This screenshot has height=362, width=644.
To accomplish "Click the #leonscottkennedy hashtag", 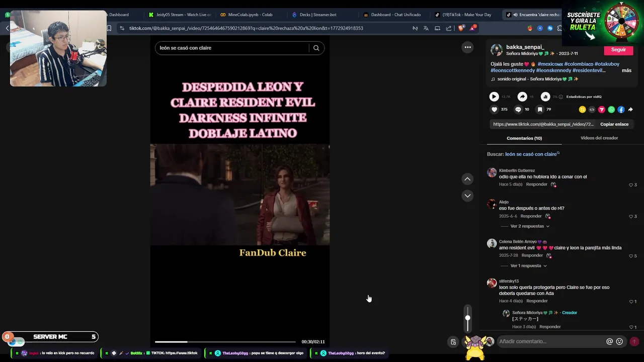I will (x=512, y=70).
